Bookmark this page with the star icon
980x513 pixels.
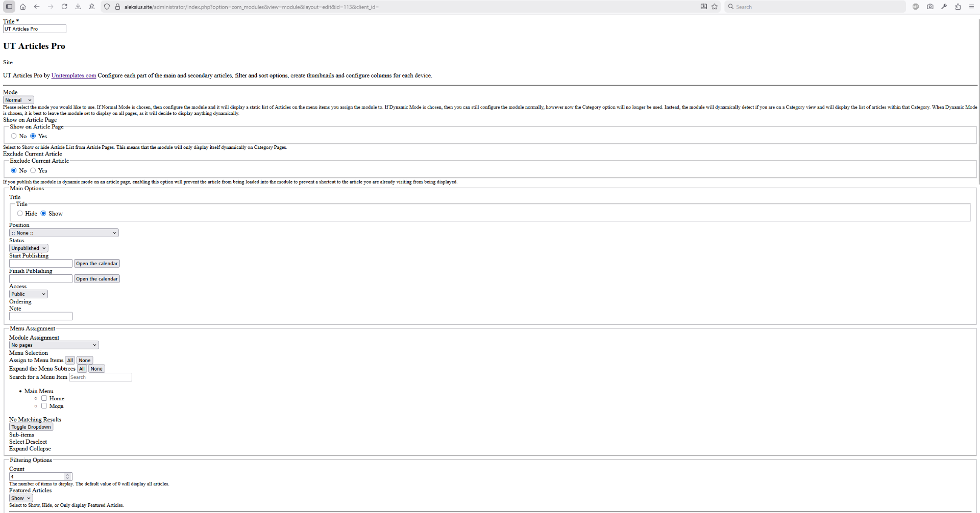click(x=715, y=7)
